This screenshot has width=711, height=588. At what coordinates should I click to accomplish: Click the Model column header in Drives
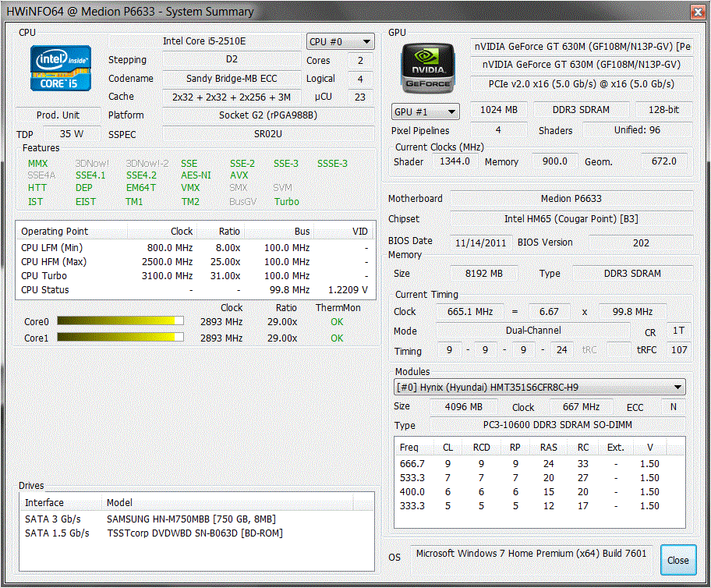click(x=227, y=503)
